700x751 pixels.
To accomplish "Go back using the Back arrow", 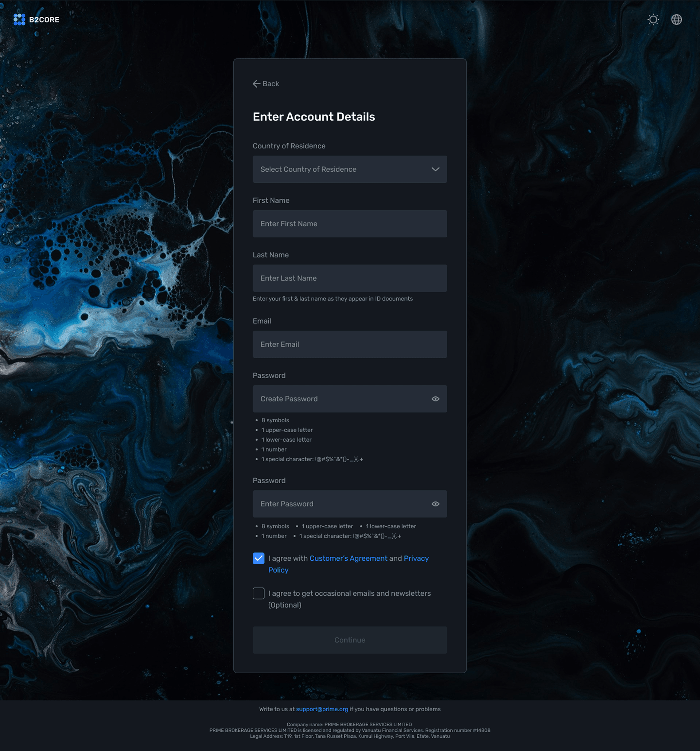I will pos(266,84).
